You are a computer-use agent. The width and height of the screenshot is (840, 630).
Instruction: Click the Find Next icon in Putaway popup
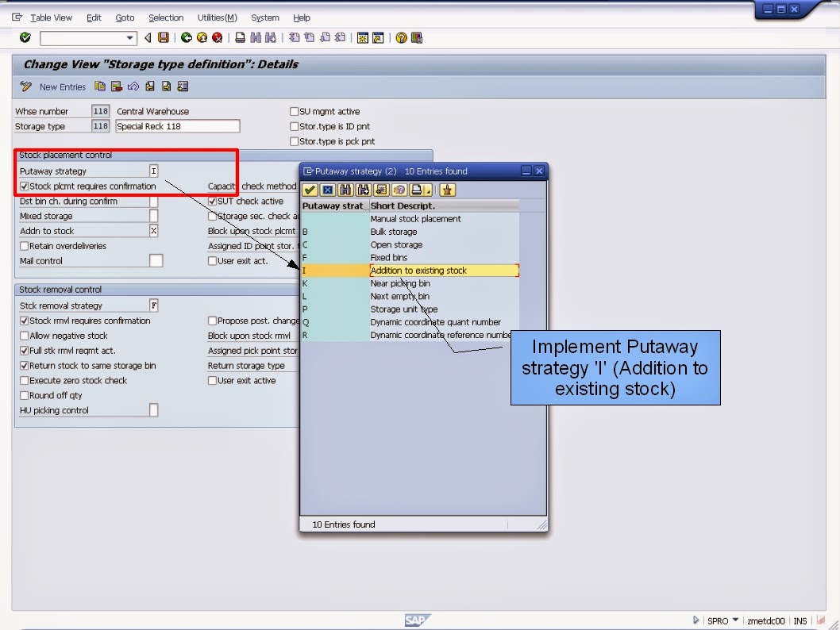[x=363, y=190]
